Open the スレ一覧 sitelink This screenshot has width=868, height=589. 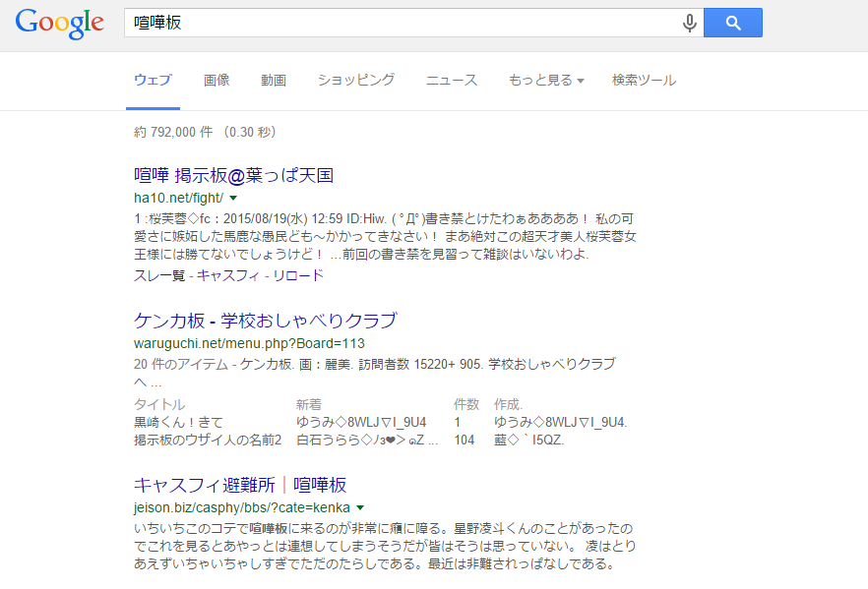coord(159,275)
